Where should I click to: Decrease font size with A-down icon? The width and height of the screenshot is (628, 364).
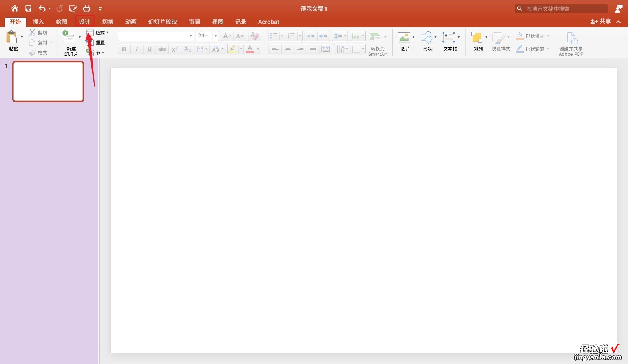240,36
